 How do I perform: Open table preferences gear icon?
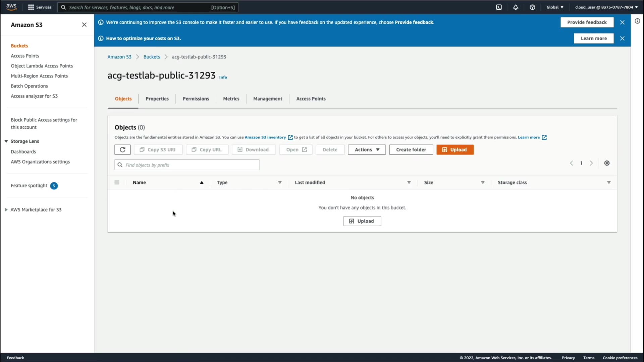coord(607,163)
